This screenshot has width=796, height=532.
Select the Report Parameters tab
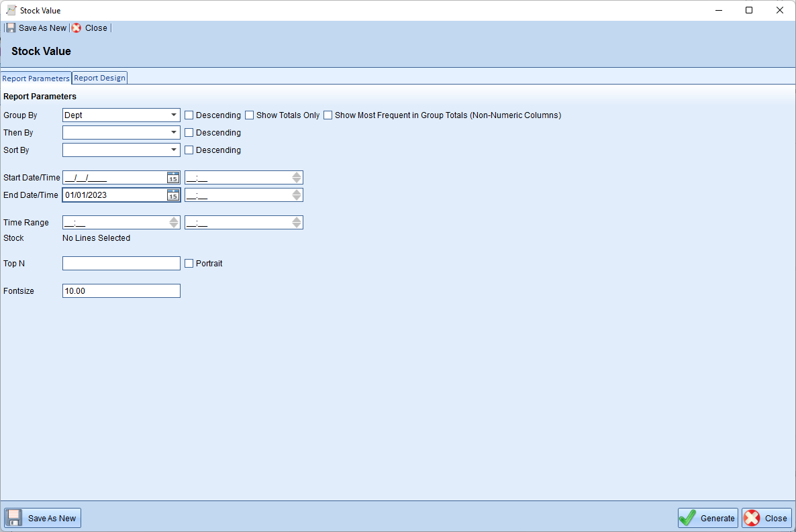point(36,78)
